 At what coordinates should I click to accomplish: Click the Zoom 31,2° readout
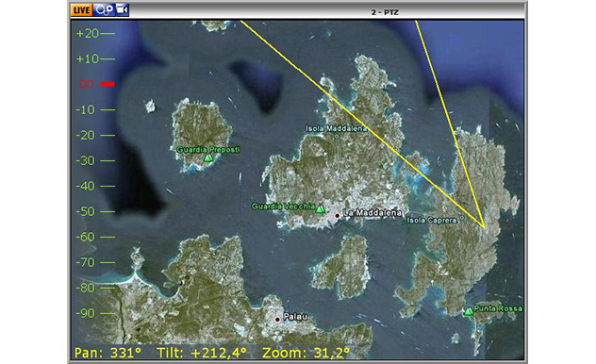coord(306,353)
